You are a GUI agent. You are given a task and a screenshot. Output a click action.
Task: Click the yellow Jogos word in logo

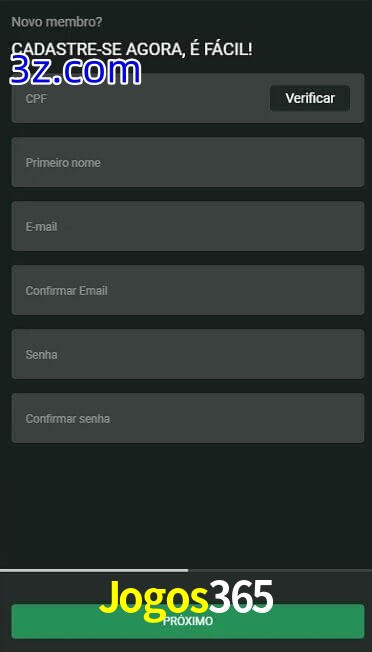pos(153,600)
